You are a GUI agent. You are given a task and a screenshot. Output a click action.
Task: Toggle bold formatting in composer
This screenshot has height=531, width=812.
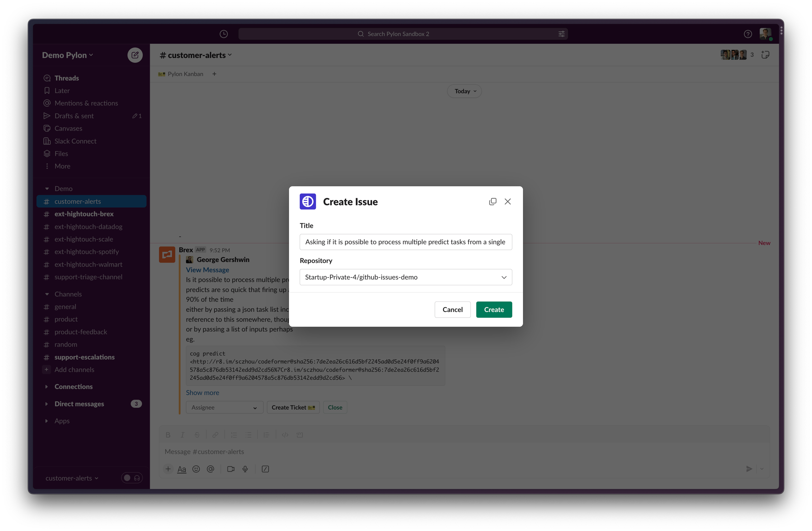point(168,435)
